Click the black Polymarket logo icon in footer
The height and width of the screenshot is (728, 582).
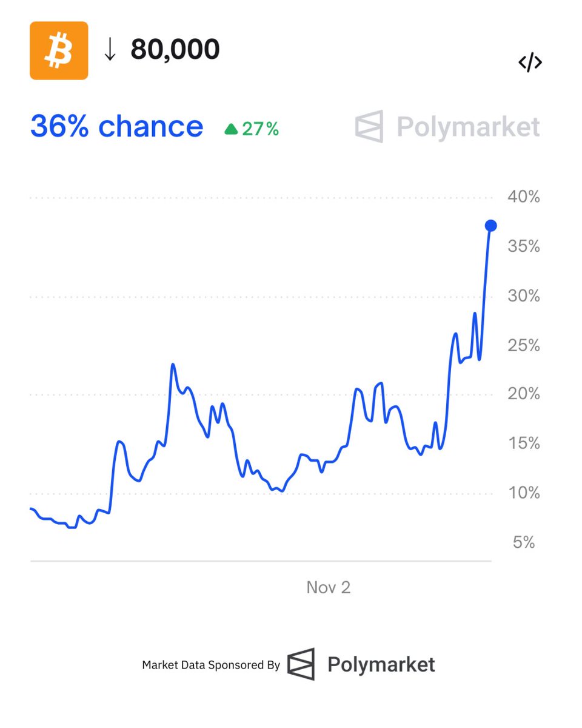coord(301,664)
